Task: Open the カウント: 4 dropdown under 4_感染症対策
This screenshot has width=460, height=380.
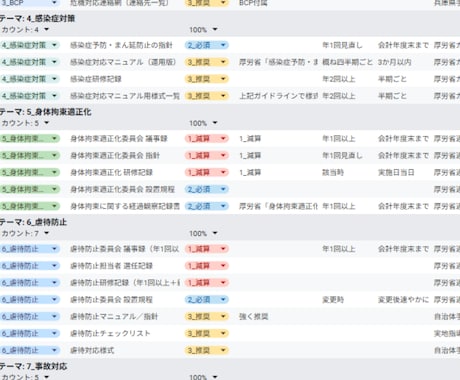Action: coord(46,30)
